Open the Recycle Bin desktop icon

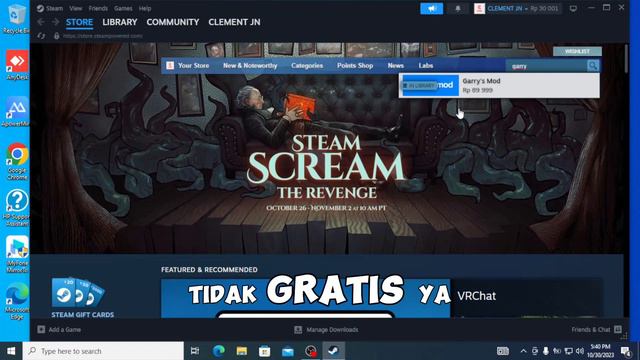(16, 18)
